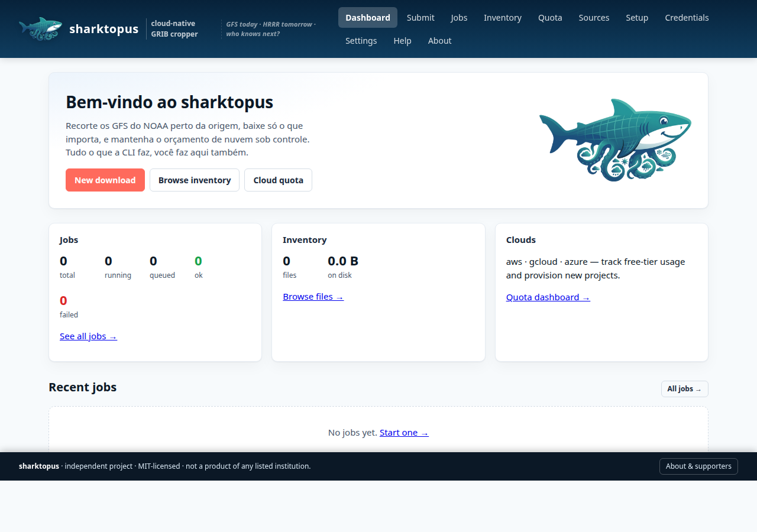The image size is (757, 532).
Task: Click the Help nav link
Action: (402, 41)
